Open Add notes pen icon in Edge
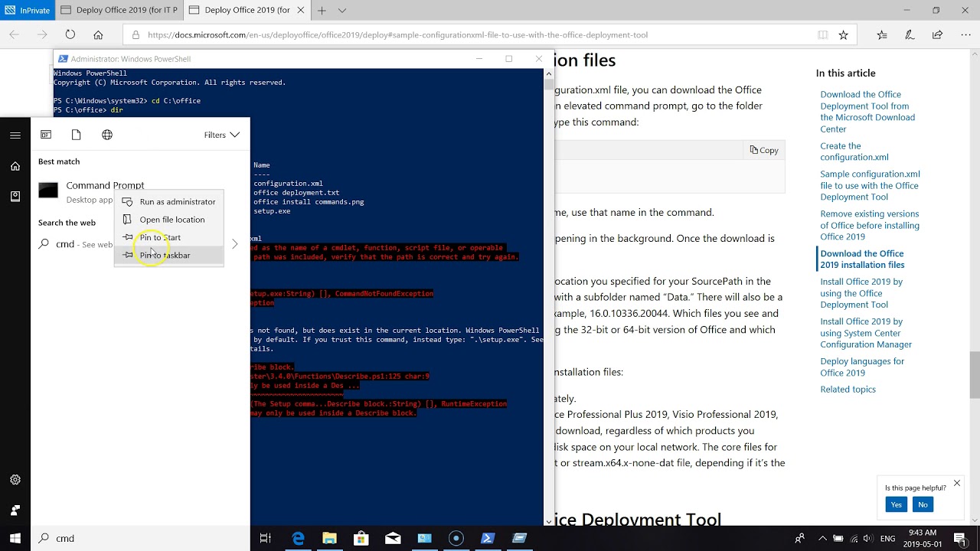This screenshot has height=551, width=980. 910,34
